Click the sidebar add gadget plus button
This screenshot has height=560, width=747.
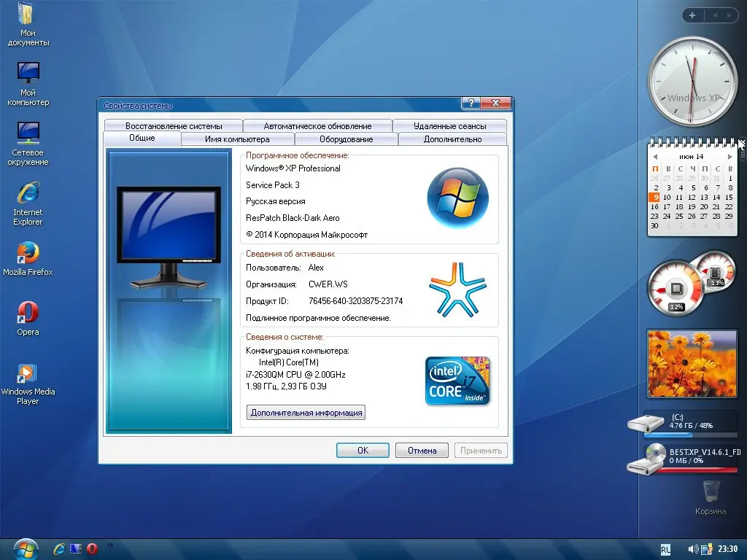[692, 15]
